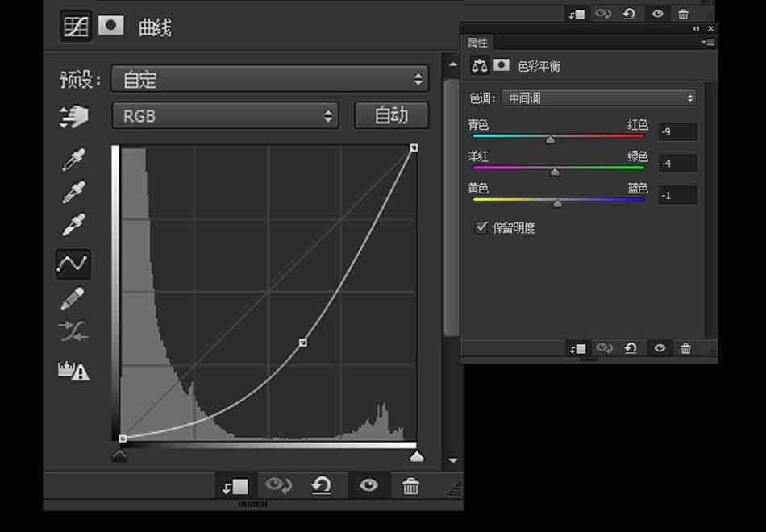
Task: Toggle Curves layer visibility eye icon
Action: coord(368,485)
